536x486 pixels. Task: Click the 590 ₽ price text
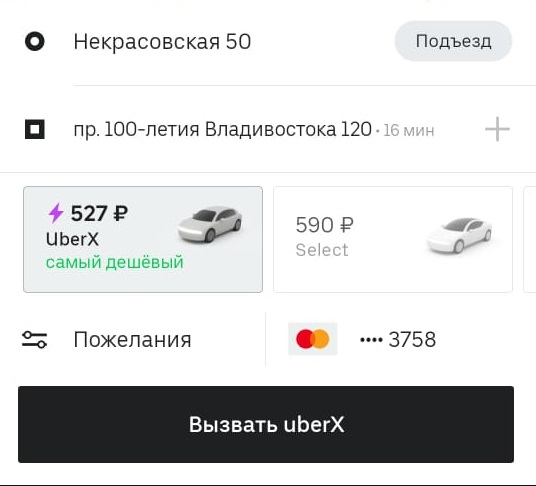pyautogui.click(x=325, y=225)
